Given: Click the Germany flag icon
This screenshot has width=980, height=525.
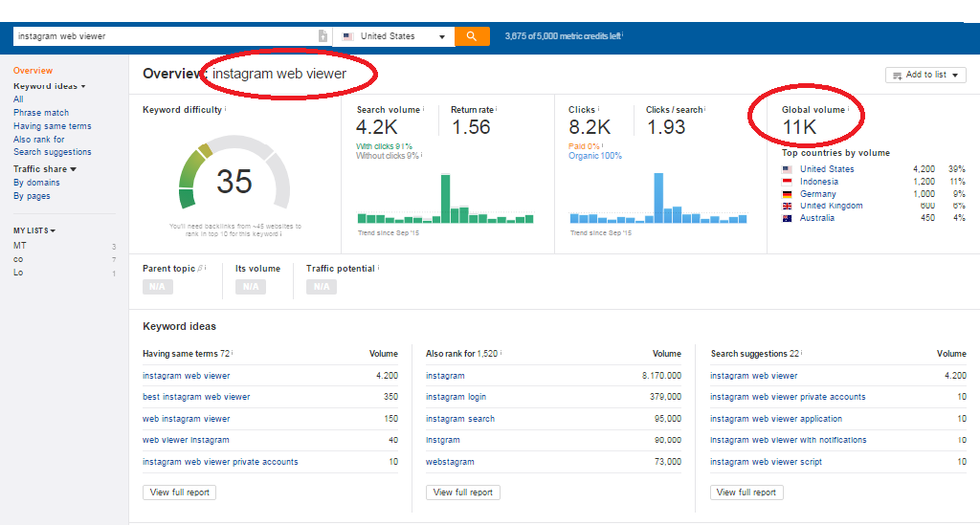Looking at the screenshot, I should [787, 194].
